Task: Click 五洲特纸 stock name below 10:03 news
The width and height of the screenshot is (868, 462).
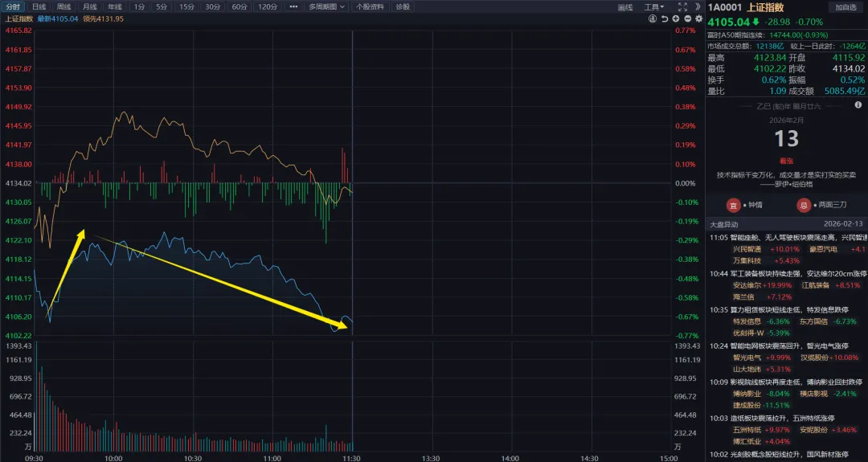Action: click(x=747, y=430)
